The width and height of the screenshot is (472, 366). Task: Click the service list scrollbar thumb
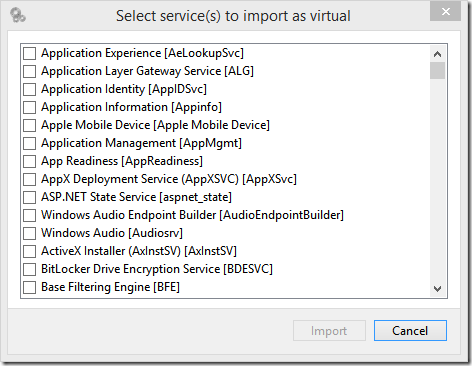point(437,70)
